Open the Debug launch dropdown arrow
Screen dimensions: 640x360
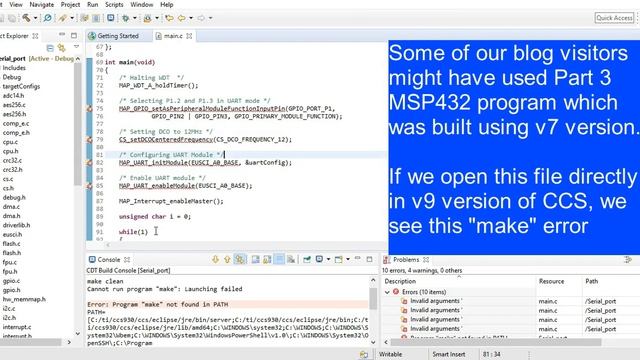tap(135, 18)
